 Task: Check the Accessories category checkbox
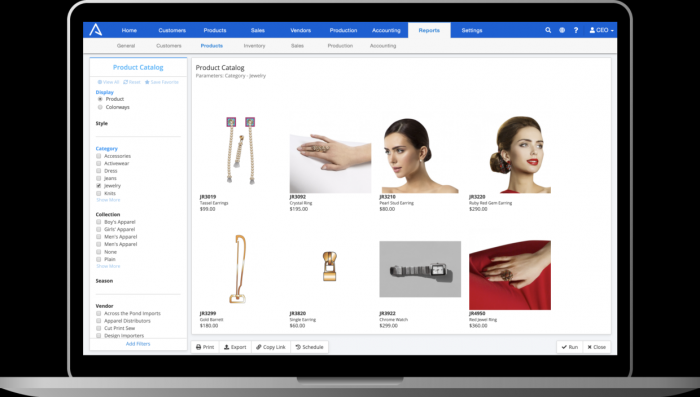coord(99,156)
